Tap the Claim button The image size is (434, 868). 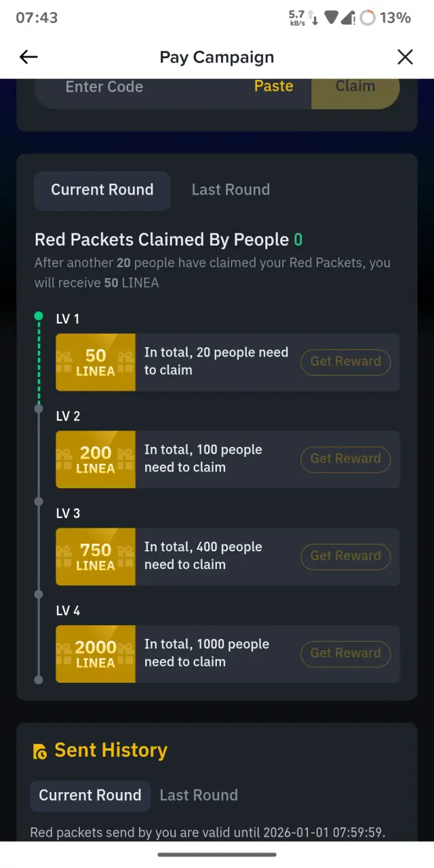(x=355, y=86)
